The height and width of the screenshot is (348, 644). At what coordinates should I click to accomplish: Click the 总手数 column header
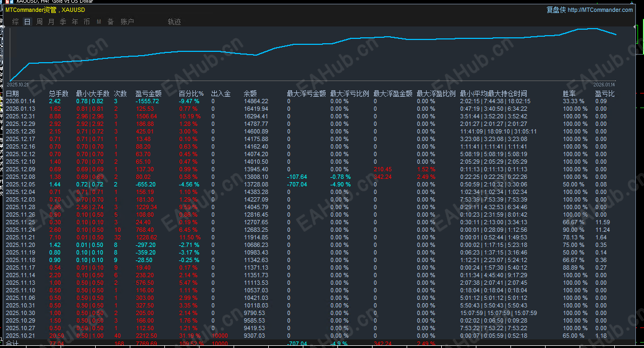pos(59,93)
